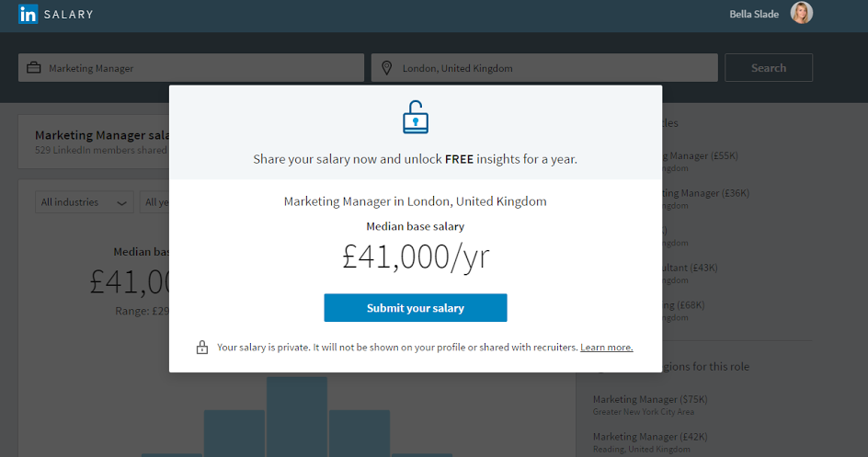The image size is (868, 457).
Task: Click the LinkedIn logo icon
Action: (x=28, y=14)
